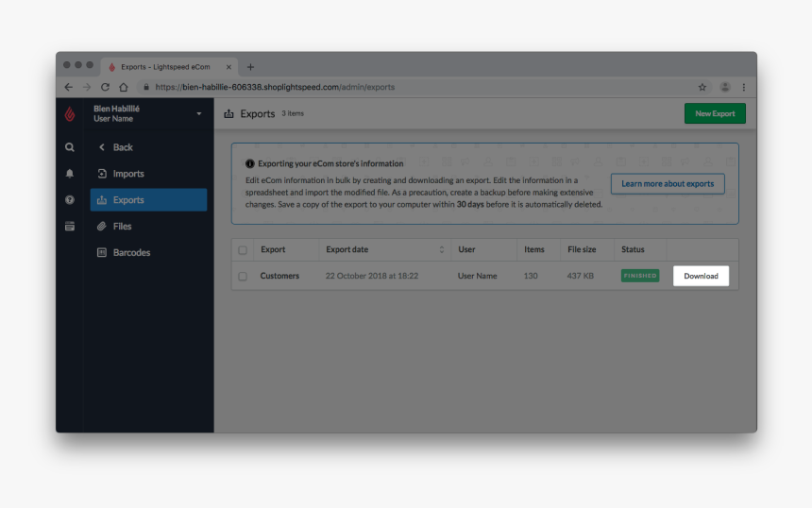Expand the Bien Habillié account dropdown
The height and width of the screenshot is (508, 812).
tap(199, 113)
